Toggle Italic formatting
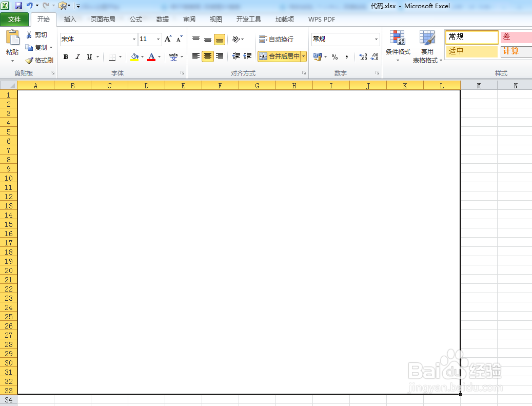Image resolution: width=532 pixels, height=406 pixels. tap(77, 57)
